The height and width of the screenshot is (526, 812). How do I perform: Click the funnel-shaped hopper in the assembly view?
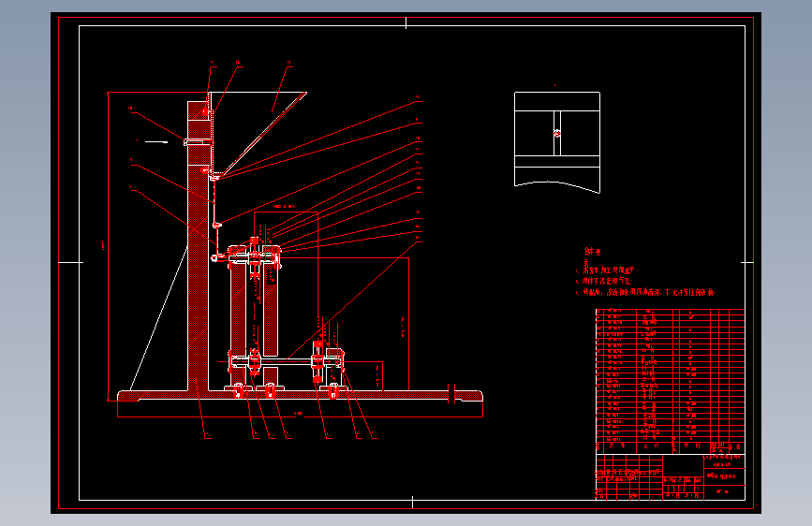(x=258, y=134)
